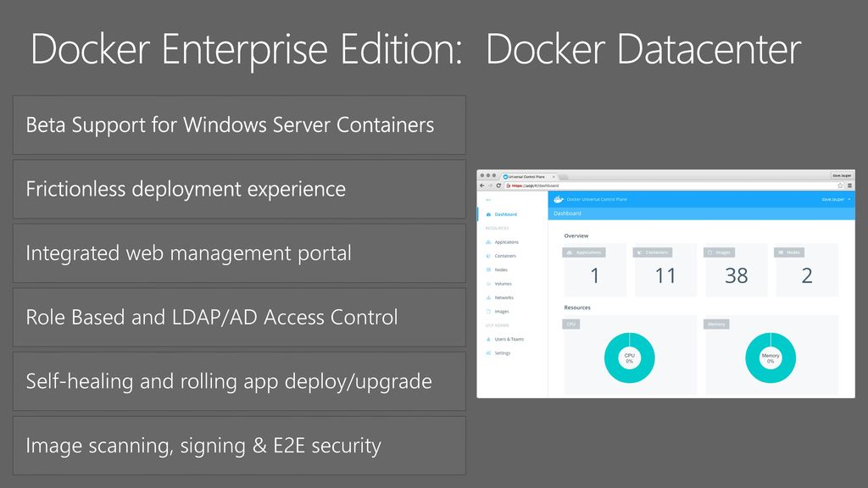Click the browser back arrow
Viewport: 868px width, 488px height.
[481, 186]
